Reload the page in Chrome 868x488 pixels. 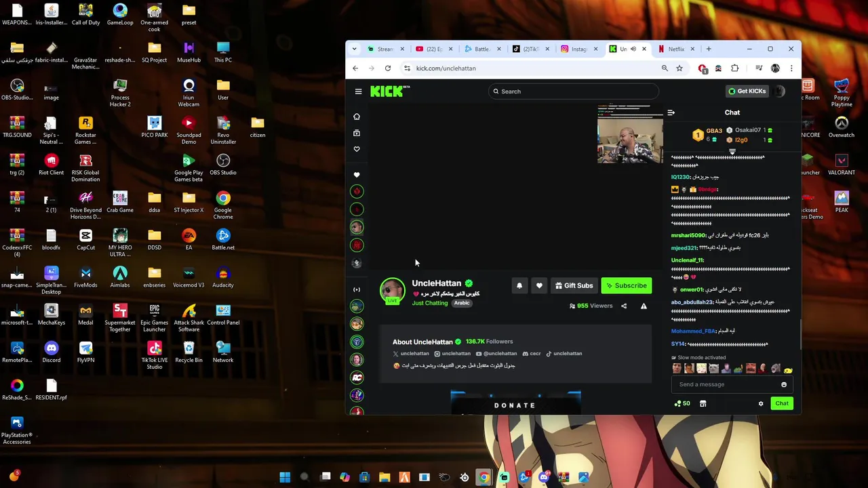388,68
